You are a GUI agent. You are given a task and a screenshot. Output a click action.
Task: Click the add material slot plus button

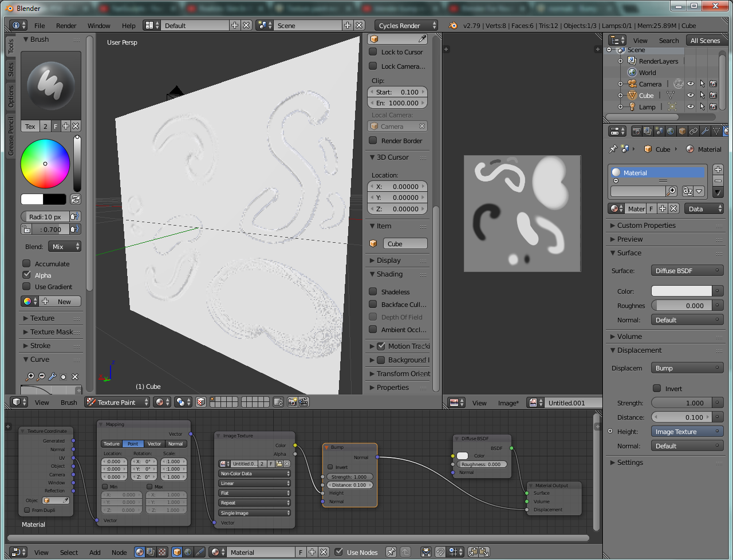click(718, 169)
